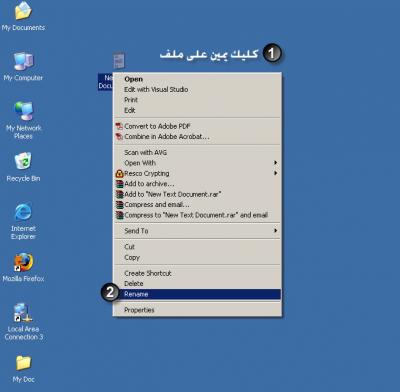Choose Cut from the context menu

click(197, 247)
